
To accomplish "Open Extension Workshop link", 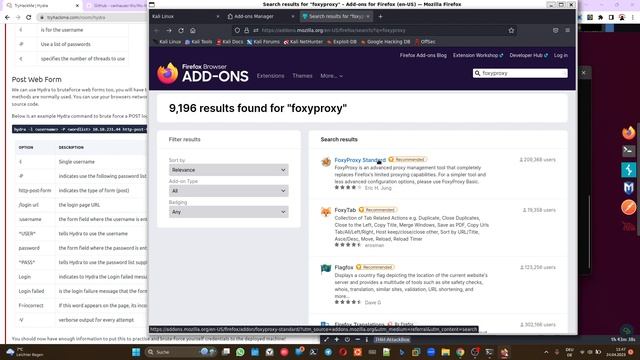I will 478,55.
